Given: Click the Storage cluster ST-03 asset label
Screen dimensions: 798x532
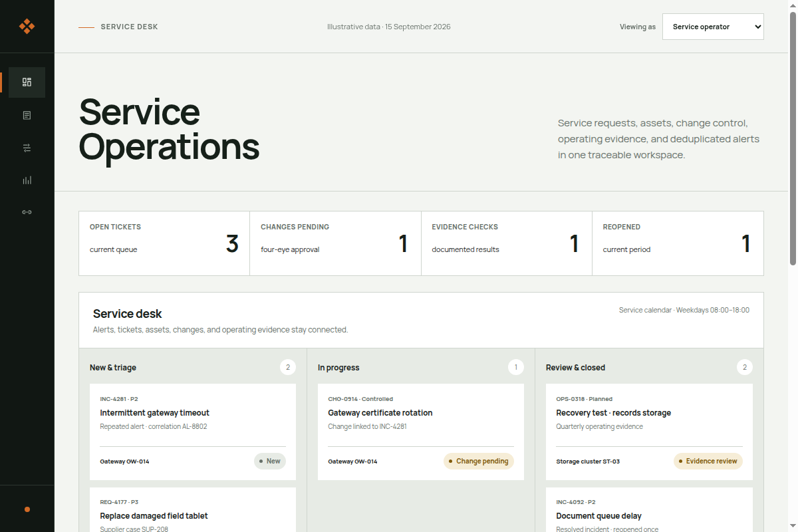Looking at the screenshot, I should (x=588, y=462).
